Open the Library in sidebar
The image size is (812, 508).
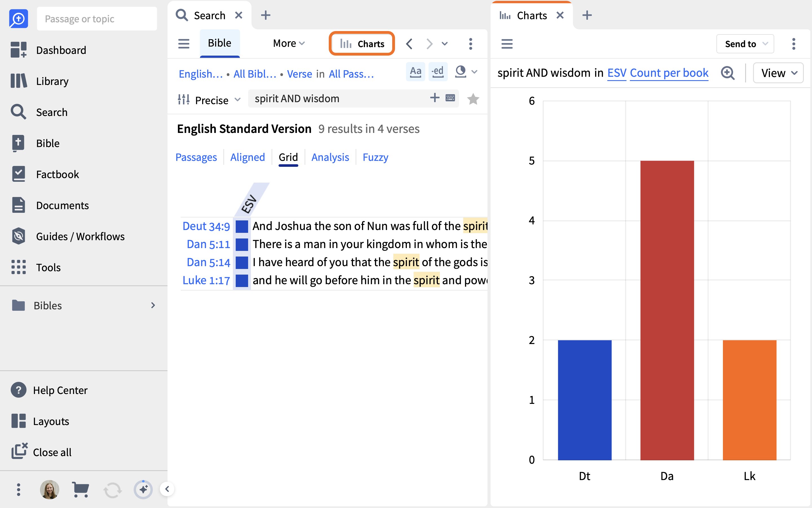pos(39,81)
